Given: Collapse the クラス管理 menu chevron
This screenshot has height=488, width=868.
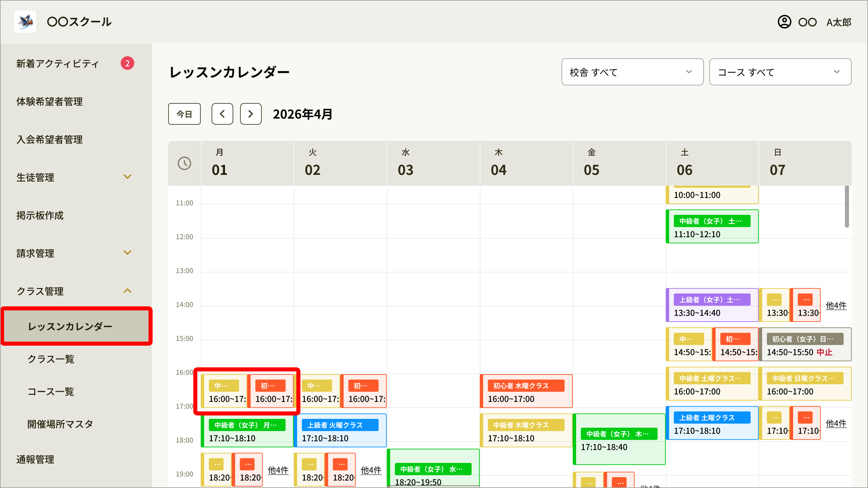Looking at the screenshot, I should point(127,291).
